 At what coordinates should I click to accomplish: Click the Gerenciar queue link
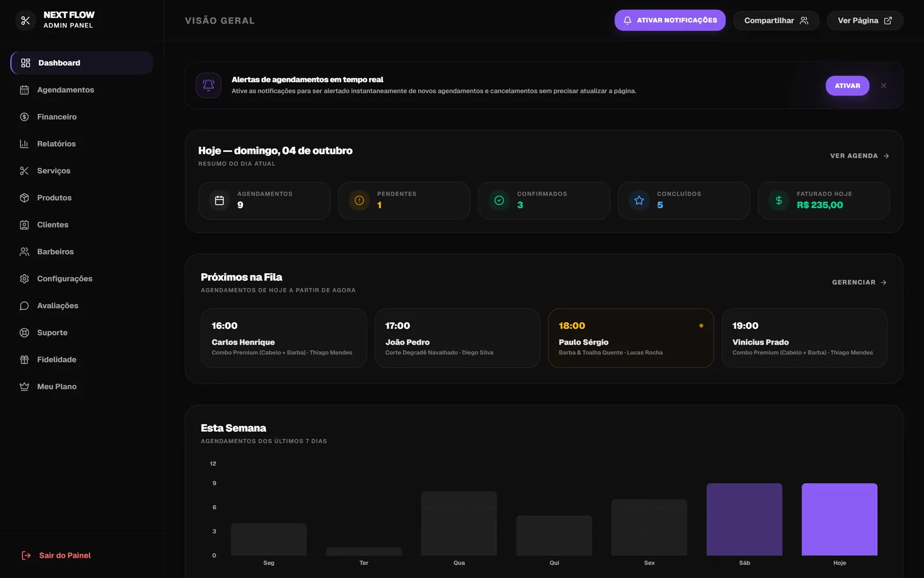pos(859,283)
